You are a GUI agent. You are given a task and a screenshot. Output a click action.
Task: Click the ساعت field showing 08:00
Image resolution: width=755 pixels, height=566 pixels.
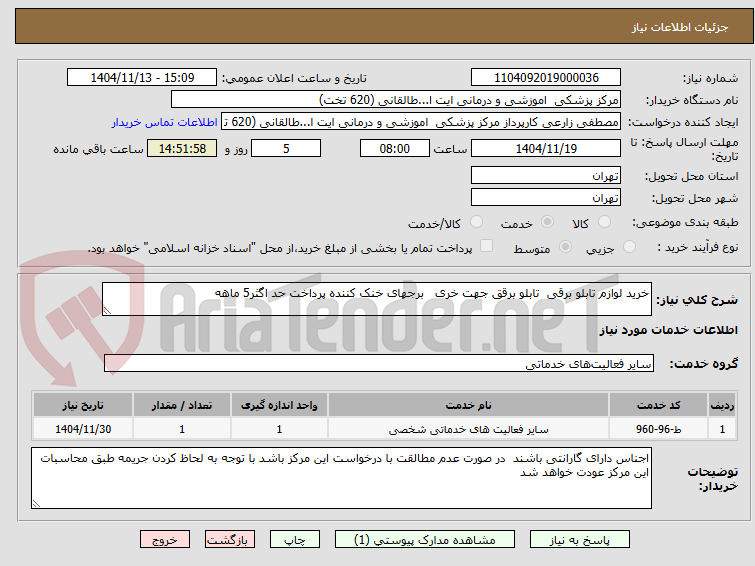tap(394, 148)
